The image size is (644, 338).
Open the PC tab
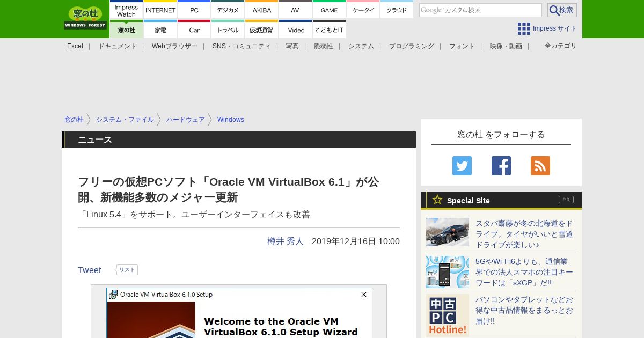point(194,10)
